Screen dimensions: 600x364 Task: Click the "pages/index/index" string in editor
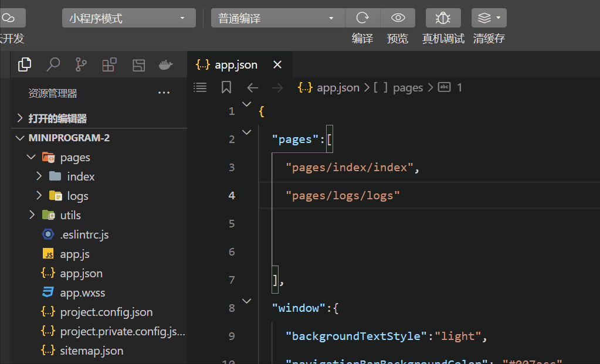[x=350, y=168]
